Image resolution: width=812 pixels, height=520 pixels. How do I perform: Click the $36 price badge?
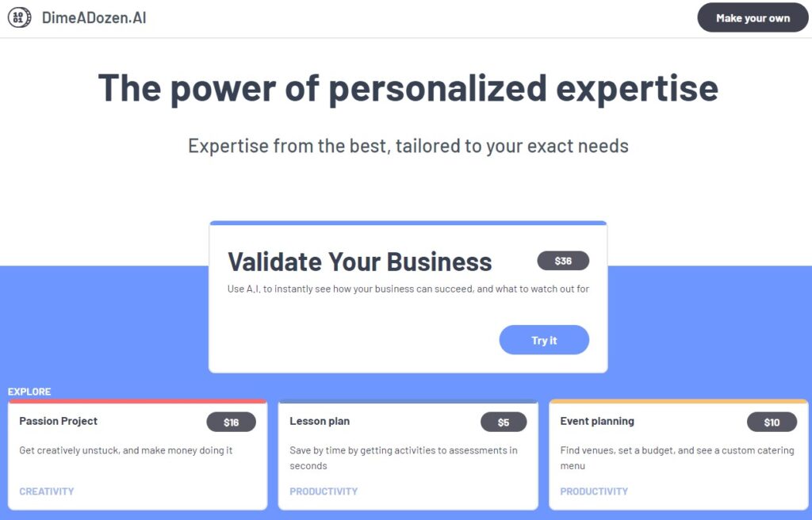(563, 261)
